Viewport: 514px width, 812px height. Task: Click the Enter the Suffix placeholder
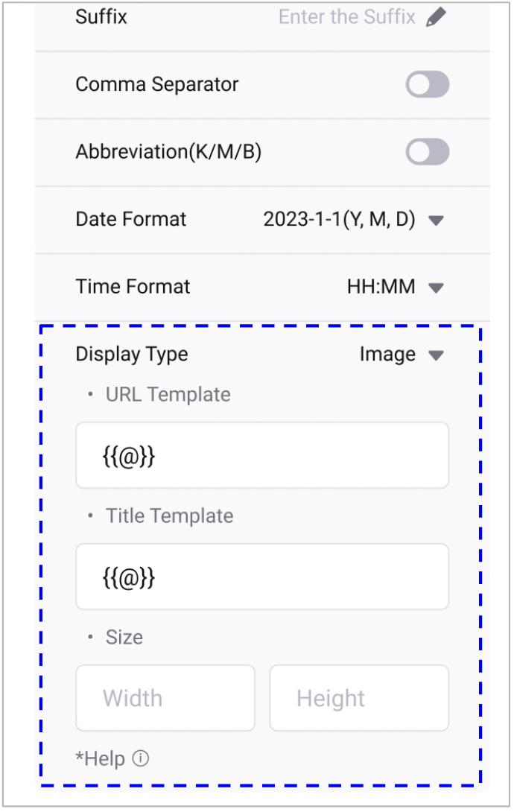click(x=346, y=17)
